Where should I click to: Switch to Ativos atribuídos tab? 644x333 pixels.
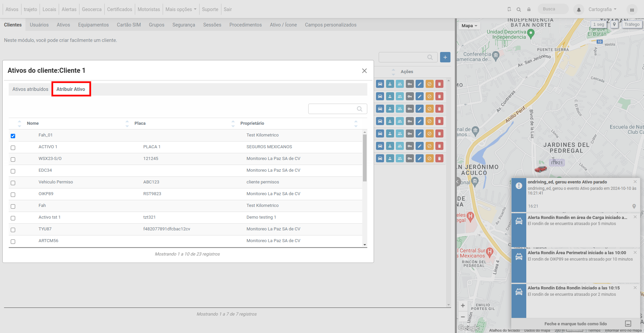click(x=30, y=89)
